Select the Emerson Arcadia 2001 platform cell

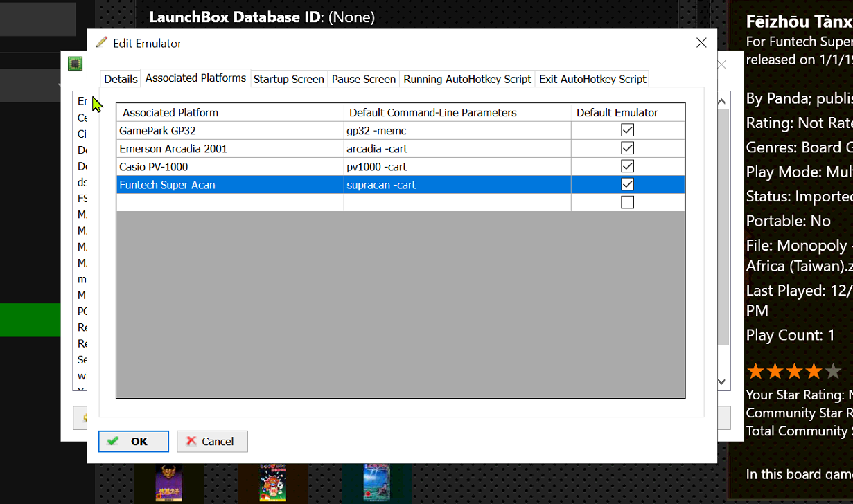coord(230,148)
